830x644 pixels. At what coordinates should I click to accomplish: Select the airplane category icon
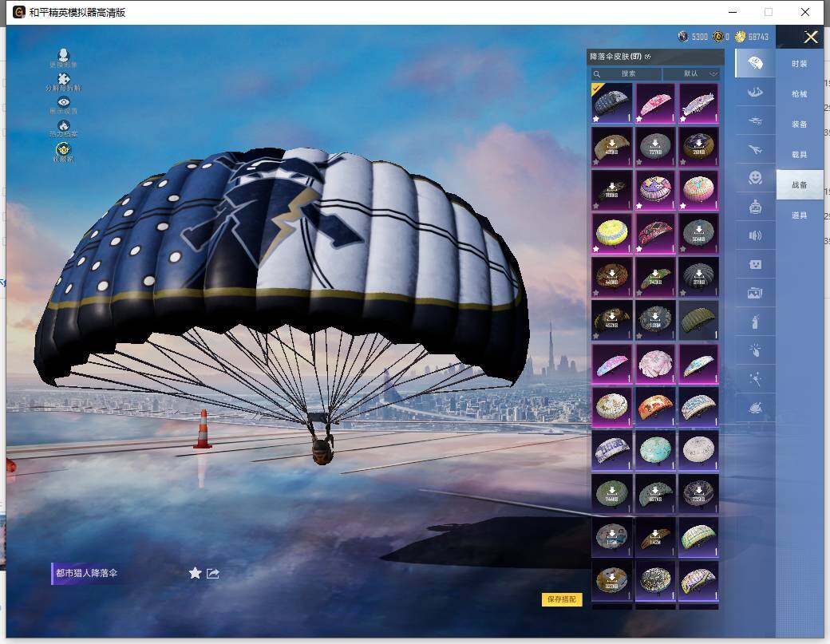(x=755, y=150)
